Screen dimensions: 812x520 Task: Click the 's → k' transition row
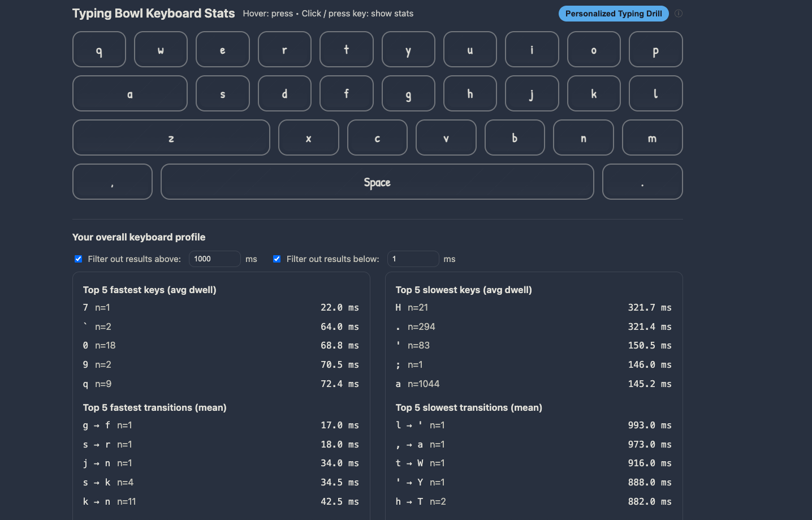(x=221, y=482)
